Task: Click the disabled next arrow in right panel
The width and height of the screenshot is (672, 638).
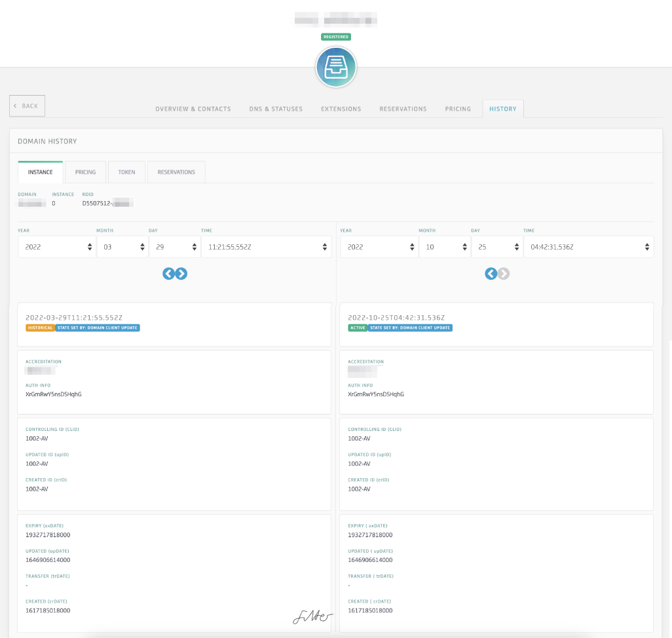Action: point(504,273)
